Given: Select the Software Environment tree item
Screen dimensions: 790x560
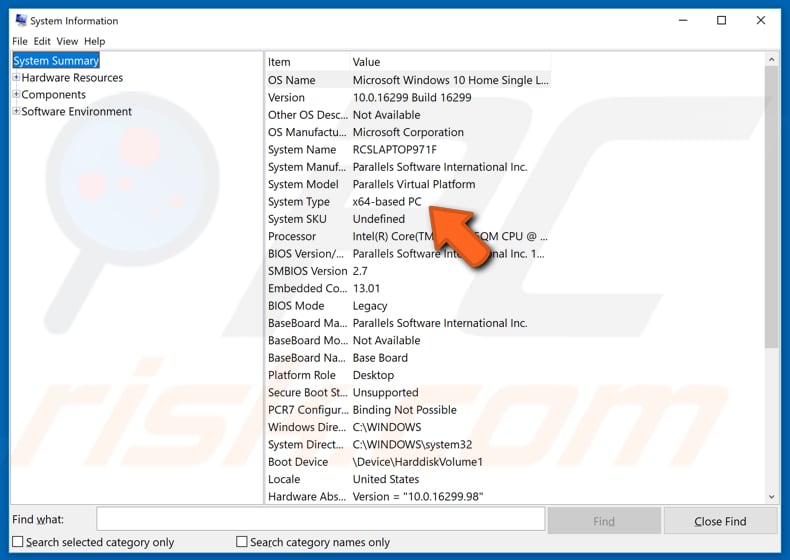Looking at the screenshot, I should (x=77, y=111).
